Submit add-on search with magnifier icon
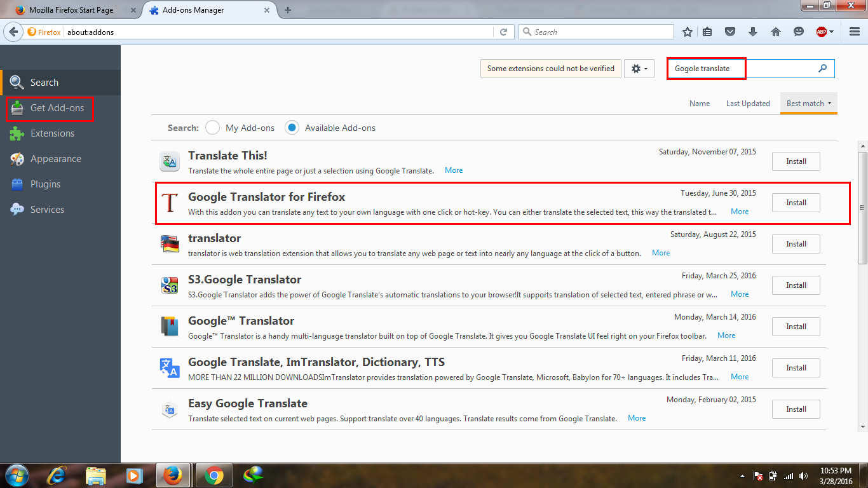The width and height of the screenshot is (868, 488). pos(823,69)
